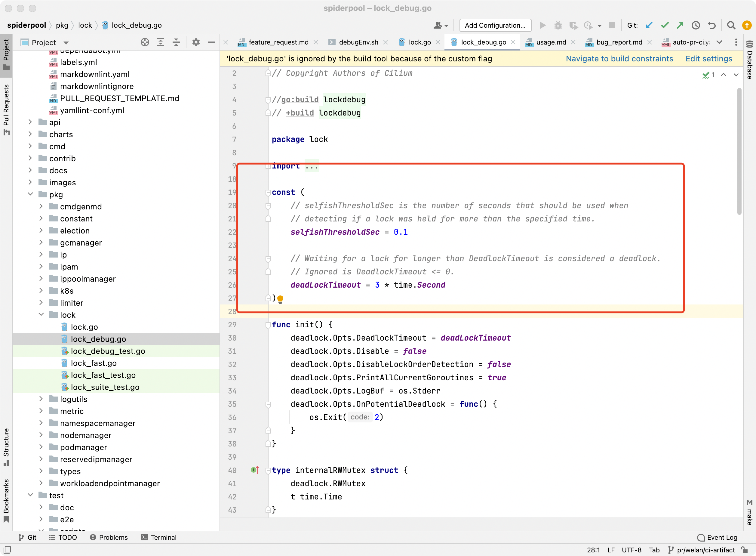Screen dimensions: 756x556
Task: Collapse the pkg folder in Project tree
Action: pyautogui.click(x=31, y=194)
